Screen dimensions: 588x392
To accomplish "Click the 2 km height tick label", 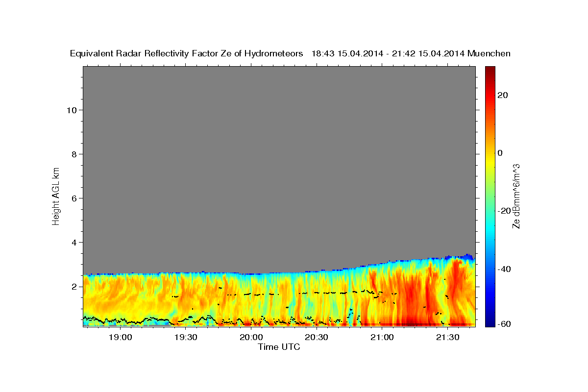I will pos(73,286).
